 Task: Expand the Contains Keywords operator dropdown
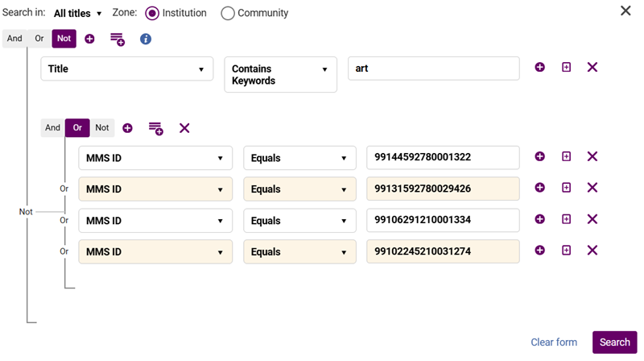(280, 74)
